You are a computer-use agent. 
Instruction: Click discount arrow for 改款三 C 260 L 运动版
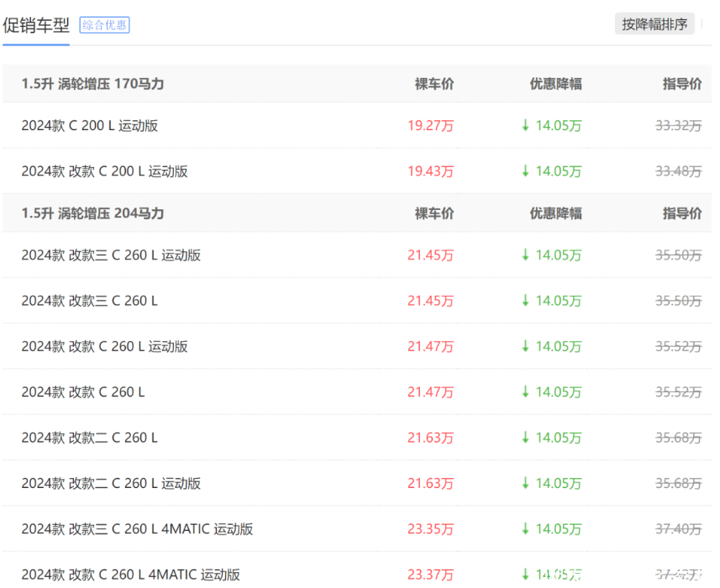click(525, 255)
